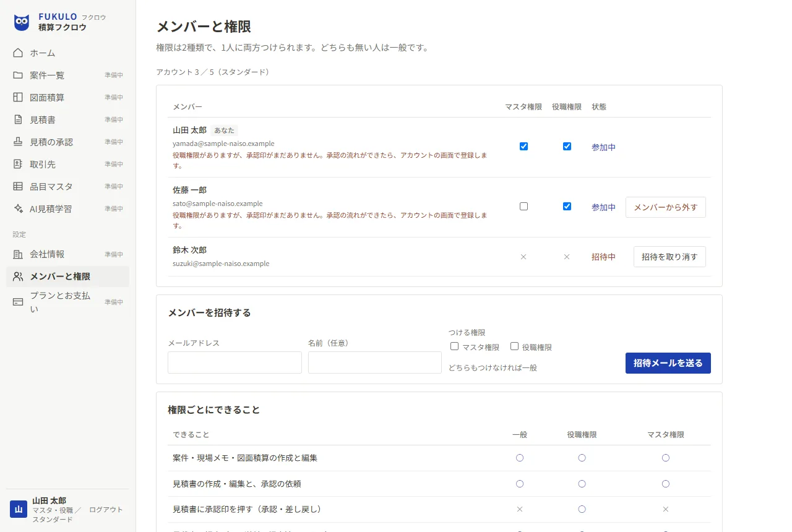Click 招待メールを送る button
Image resolution: width=792 pixels, height=532 pixels.
(x=668, y=363)
